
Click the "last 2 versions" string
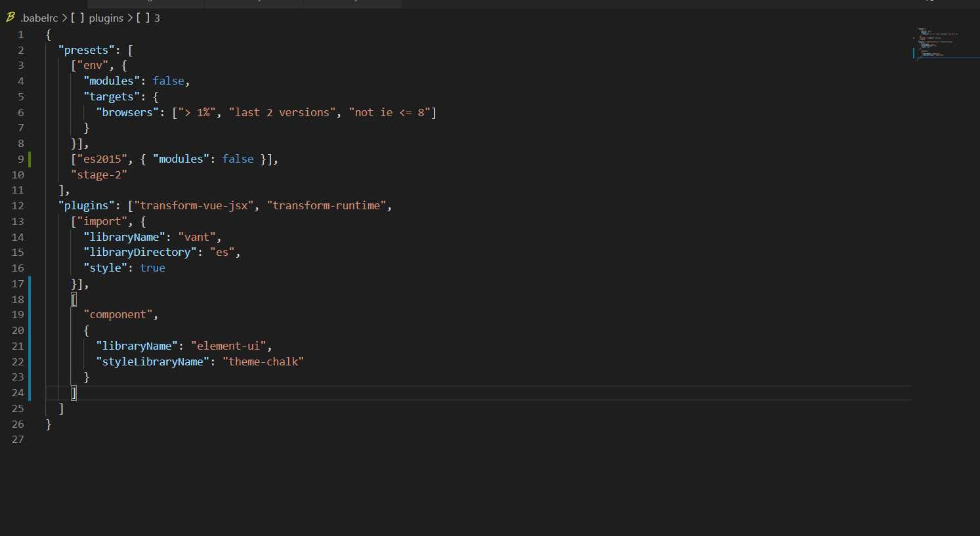(282, 112)
